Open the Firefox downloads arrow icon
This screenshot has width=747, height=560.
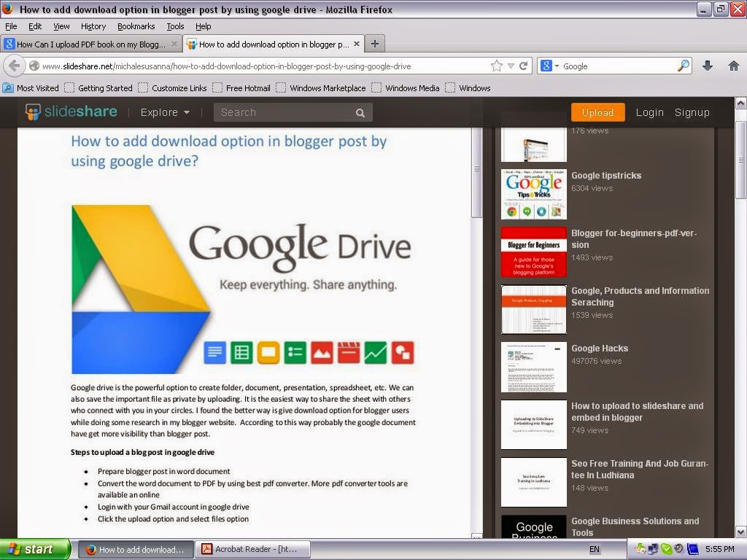[x=708, y=66]
